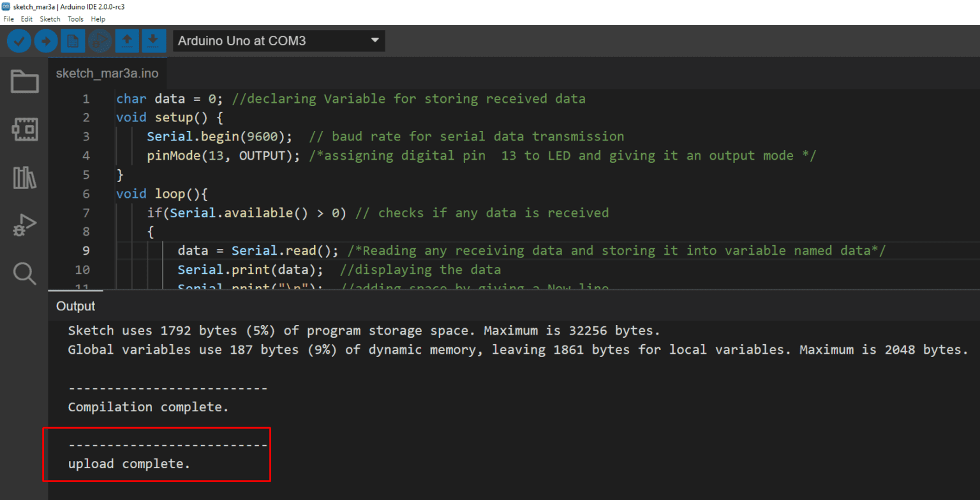The image size is (980, 500).
Task: Click the '// baud rate for serial data transmission' comment
Action: 466,137
